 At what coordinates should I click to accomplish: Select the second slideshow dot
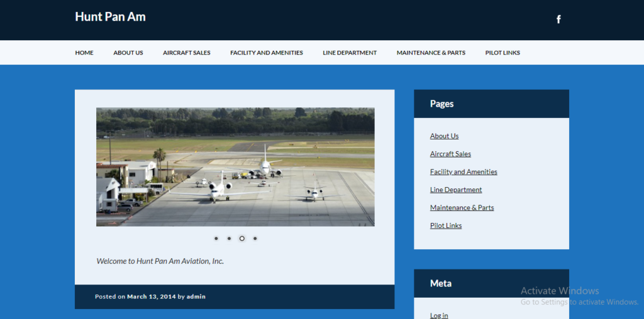tap(229, 239)
